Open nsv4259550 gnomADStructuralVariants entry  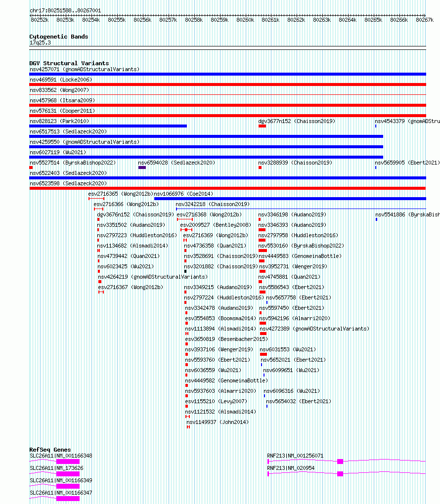(84, 142)
